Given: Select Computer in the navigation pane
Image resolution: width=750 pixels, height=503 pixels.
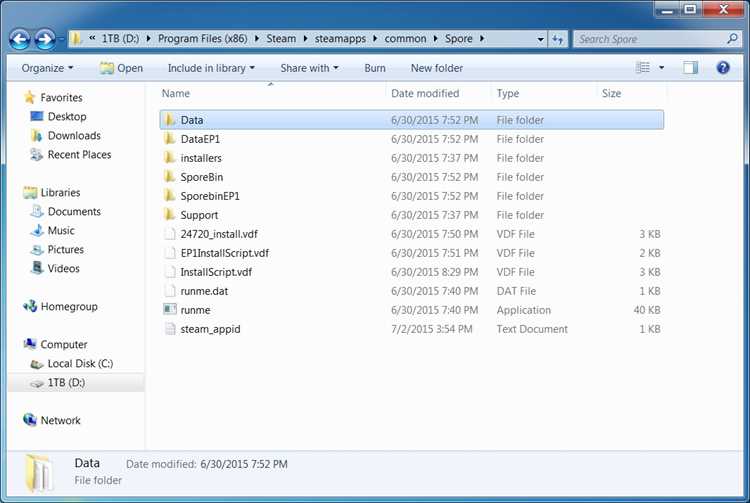Looking at the screenshot, I should [64, 344].
